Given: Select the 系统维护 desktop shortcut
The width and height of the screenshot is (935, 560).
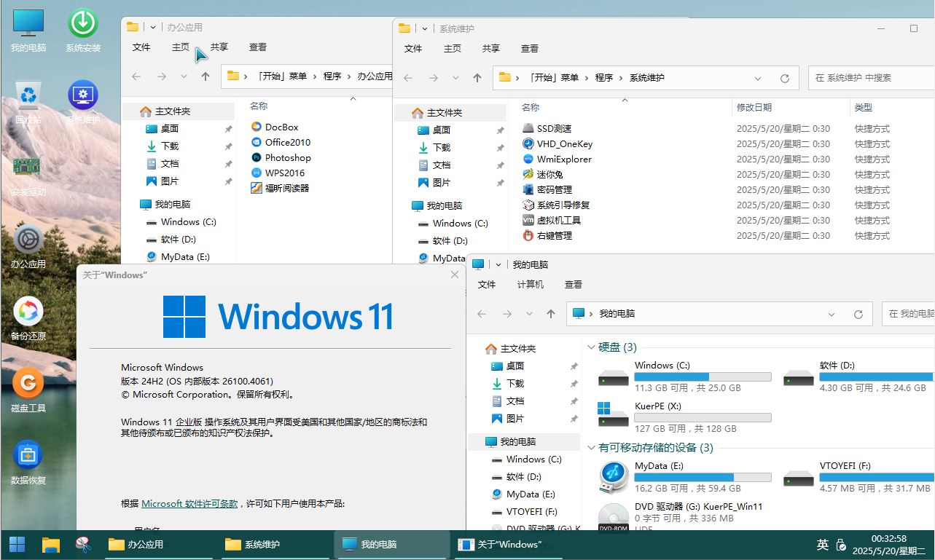Looking at the screenshot, I should point(83,102).
